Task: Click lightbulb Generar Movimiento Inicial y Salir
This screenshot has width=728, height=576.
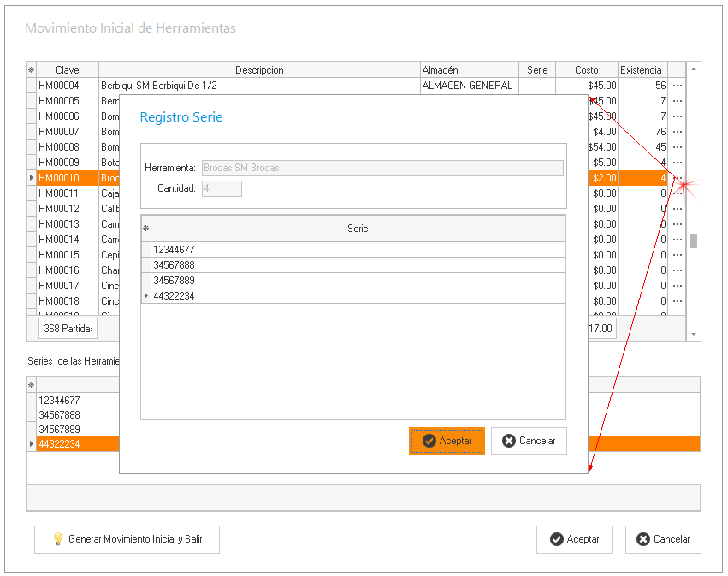Action: click(127, 539)
